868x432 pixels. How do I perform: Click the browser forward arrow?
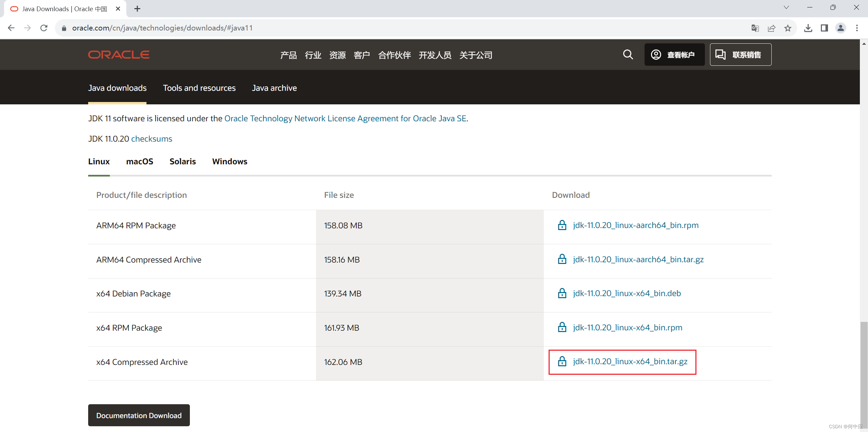coord(27,28)
